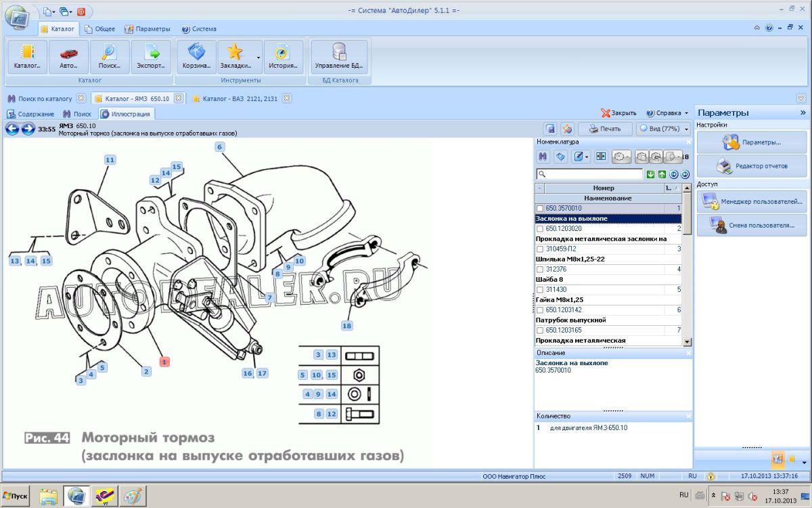Go back with the left arrow button

[x=12, y=129]
